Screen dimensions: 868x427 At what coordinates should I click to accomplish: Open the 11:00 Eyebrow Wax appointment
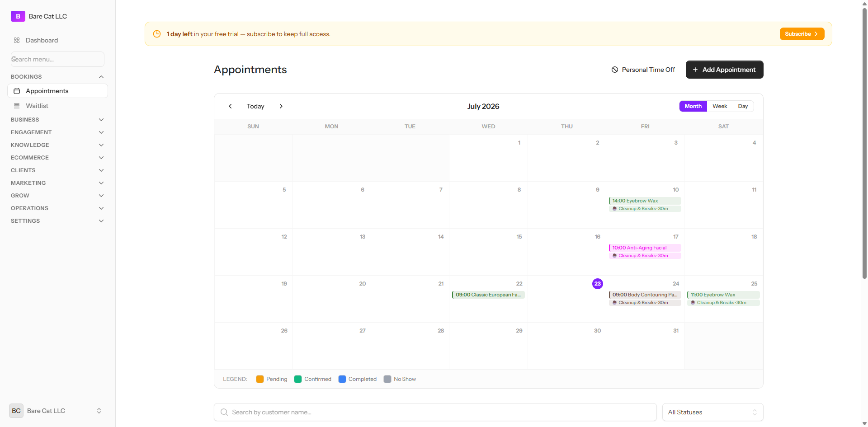(x=723, y=295)
